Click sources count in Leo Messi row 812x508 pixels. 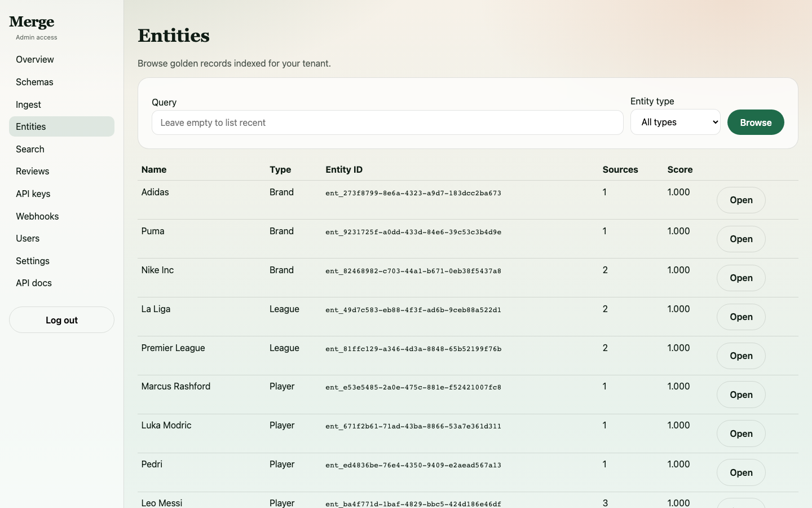[605, 502]
